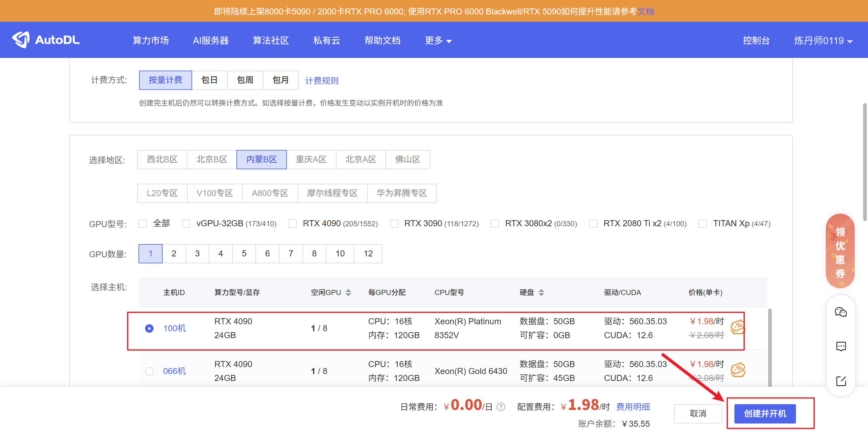The width and height of the screenshot is (868, 441).
Task: Set GPU数量 to 8
Action: [314, 253]
